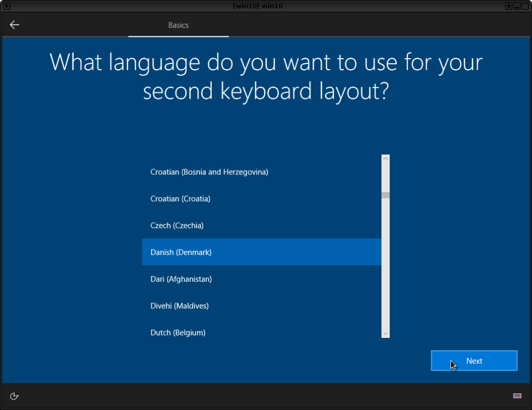Select Croatian (Bosnia and Herzegovina)
Image resolution: width=532 pixels, height=410 pixels.
[262, 172]
